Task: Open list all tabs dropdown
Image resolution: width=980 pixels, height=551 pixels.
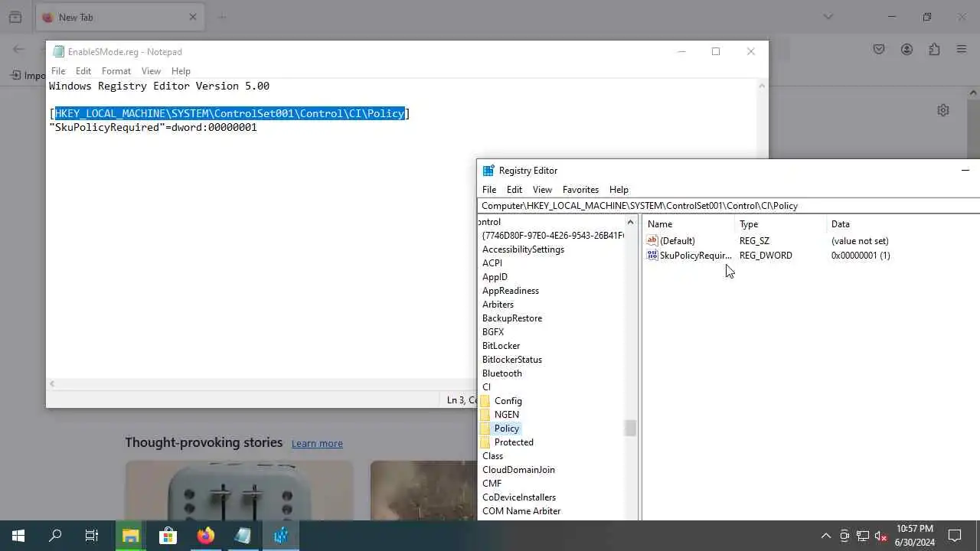Action: pyautogui.click(x=828, y=17)
